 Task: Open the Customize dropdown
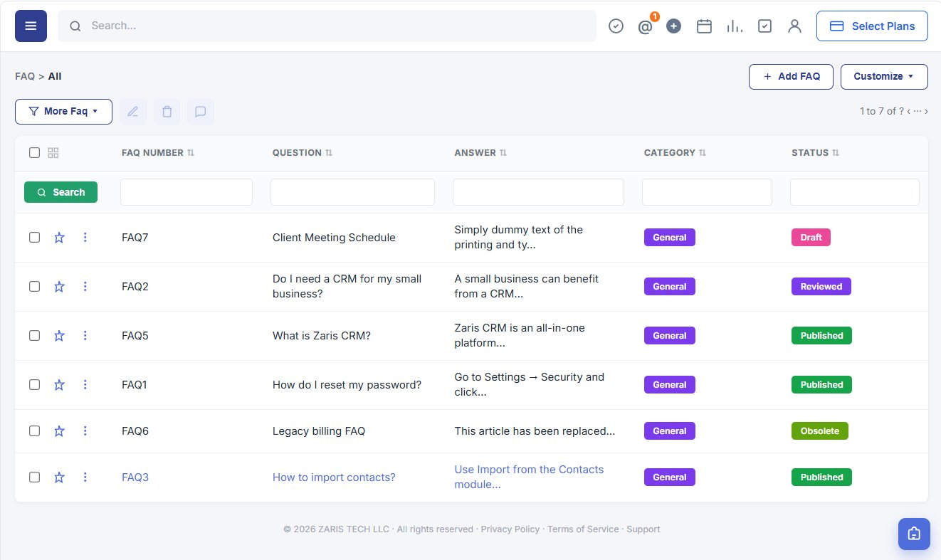884,77
